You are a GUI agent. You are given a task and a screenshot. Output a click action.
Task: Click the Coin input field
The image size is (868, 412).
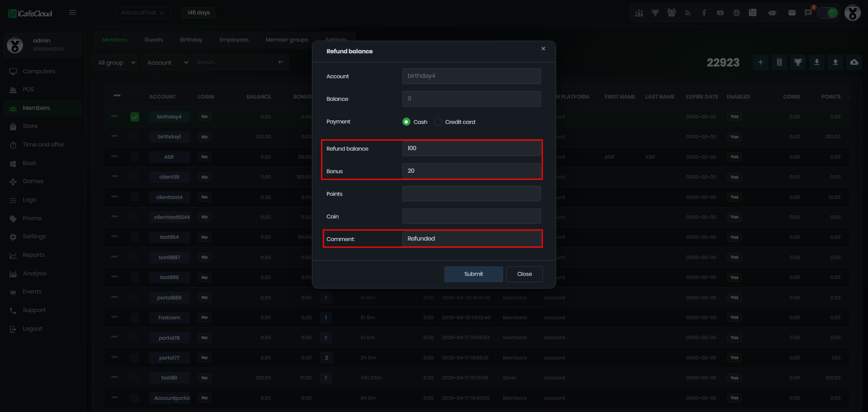[x=472, y=216]
